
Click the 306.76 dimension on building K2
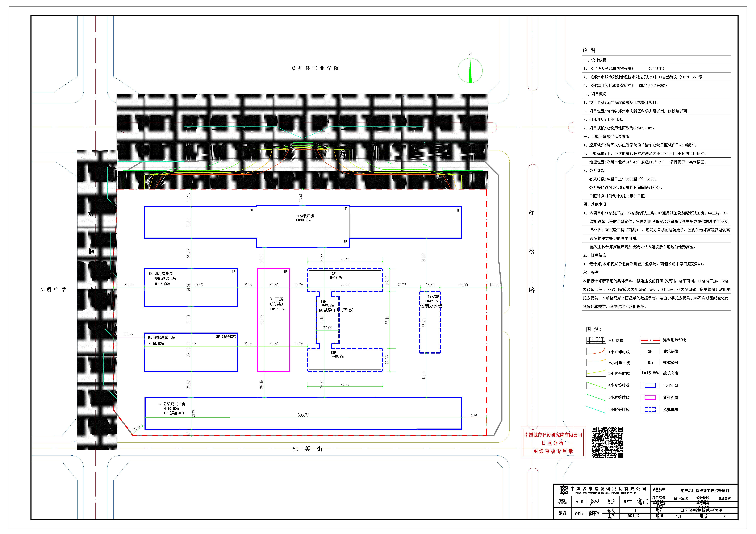tap(303, 415)
